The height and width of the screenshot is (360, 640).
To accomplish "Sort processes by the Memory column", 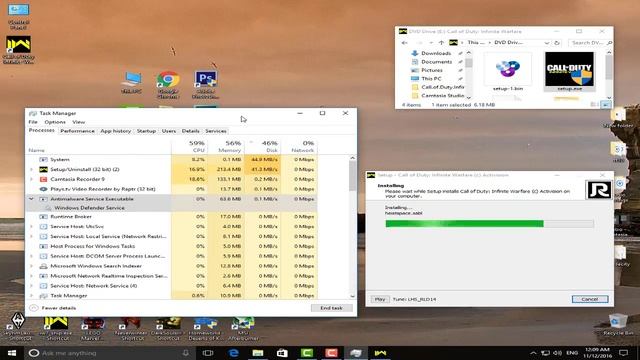I will 225,146.
